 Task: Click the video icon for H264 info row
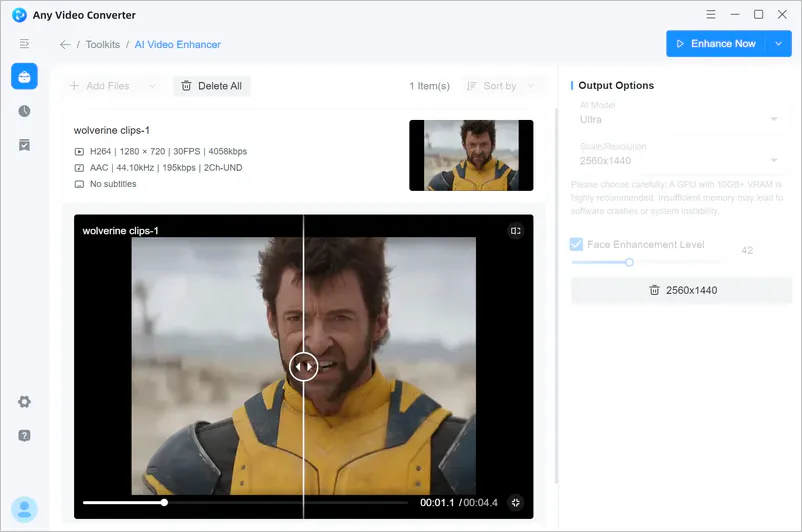[x=79, y=151]
